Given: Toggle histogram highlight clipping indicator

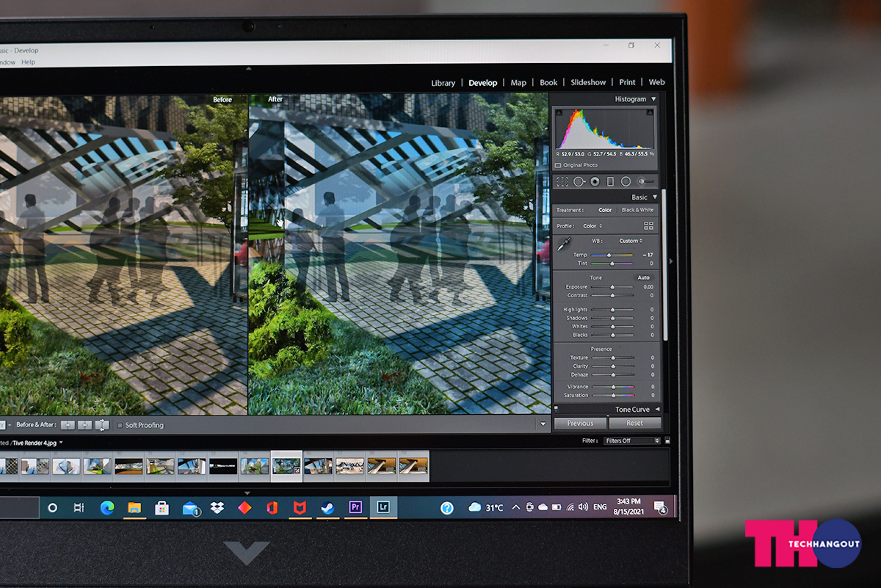Looking at the screenshot, I should [649, 112].
